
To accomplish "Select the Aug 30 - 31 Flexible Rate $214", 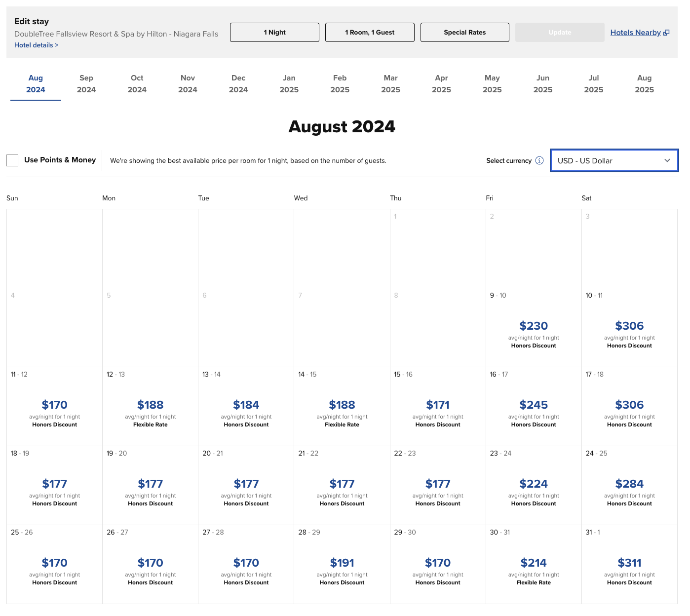I will (x=534, y=565).
